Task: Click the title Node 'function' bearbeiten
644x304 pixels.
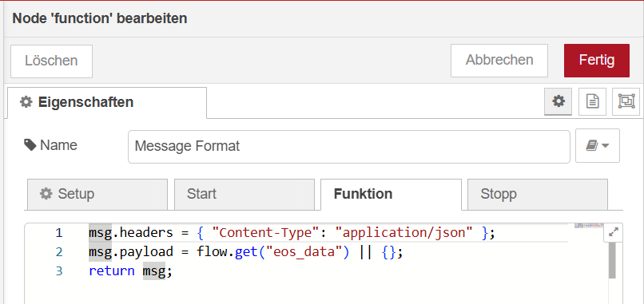Action: (x=100, y=18)
